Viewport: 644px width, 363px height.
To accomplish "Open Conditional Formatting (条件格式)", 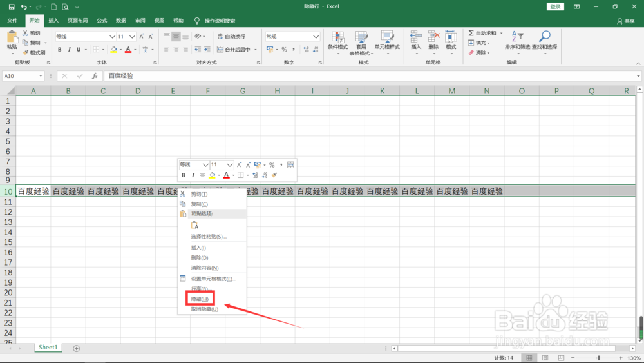I will click(337, 43).
